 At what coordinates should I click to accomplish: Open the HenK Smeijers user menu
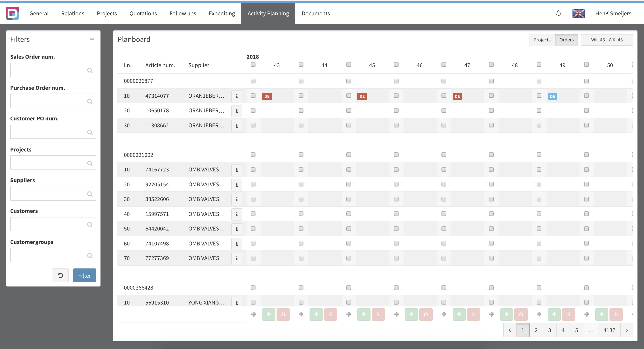[x=613, y=13]
